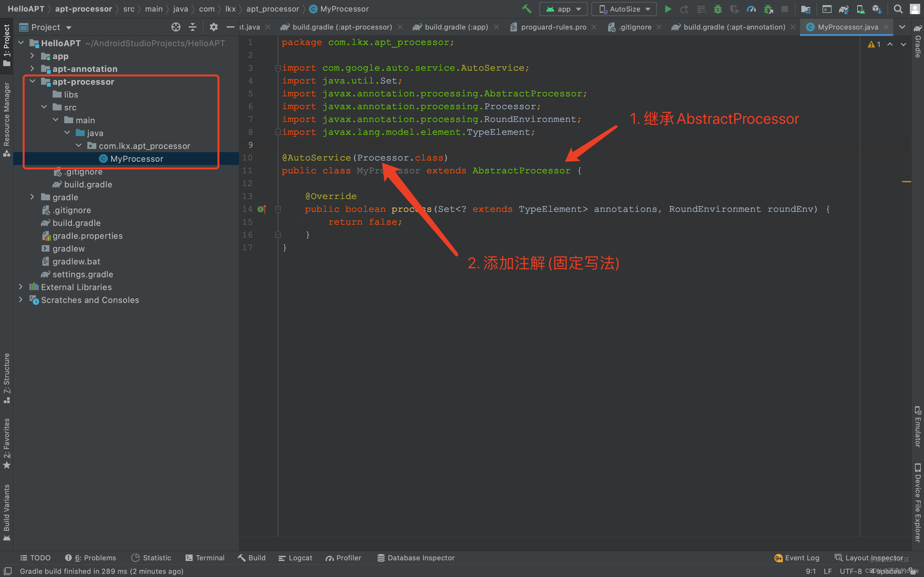Expand the External Libraries tree node
Screen dimensions: 924x577
[x=21, y=287]
